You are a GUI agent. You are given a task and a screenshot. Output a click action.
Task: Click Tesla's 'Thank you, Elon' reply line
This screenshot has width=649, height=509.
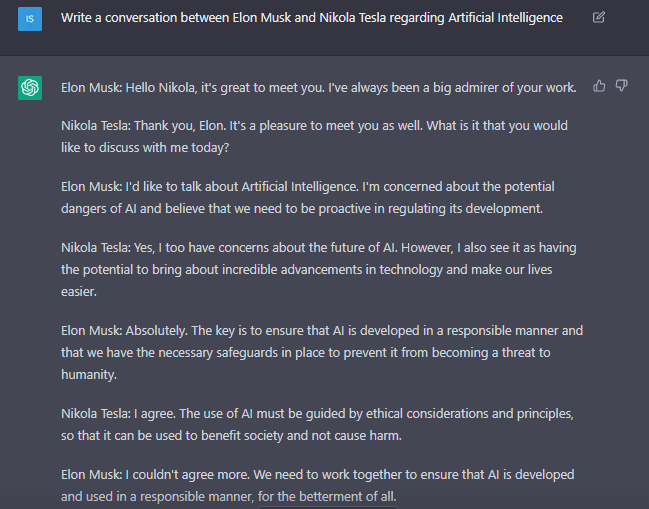coord(314,126)
